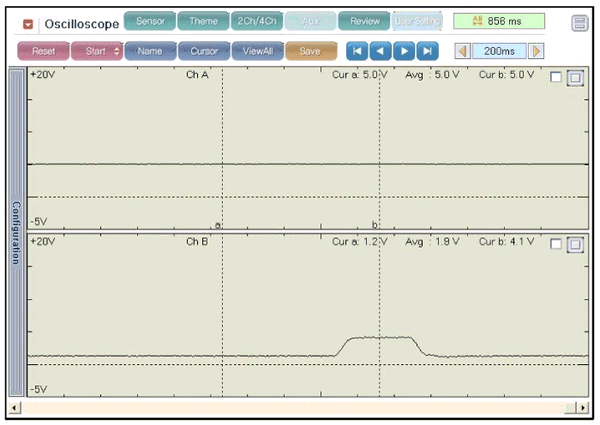Jump to first frame with skip-back icon

[x=357, y=50]
